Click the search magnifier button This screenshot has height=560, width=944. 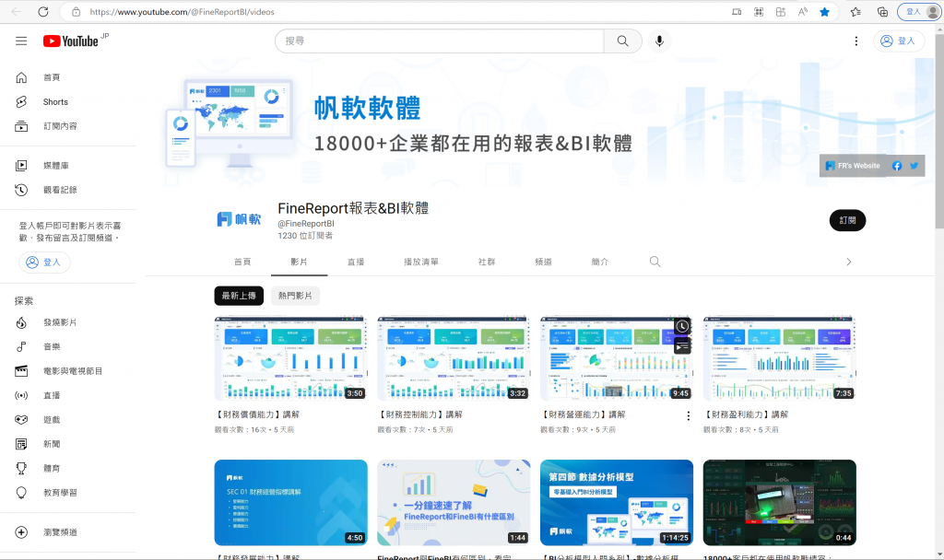click(x=622, y=41)
